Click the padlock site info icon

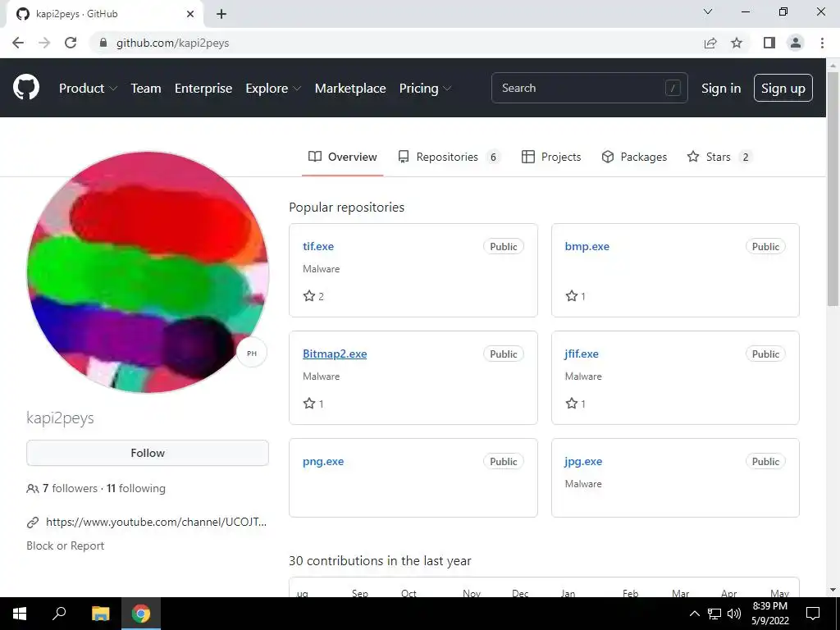point(103,43)
